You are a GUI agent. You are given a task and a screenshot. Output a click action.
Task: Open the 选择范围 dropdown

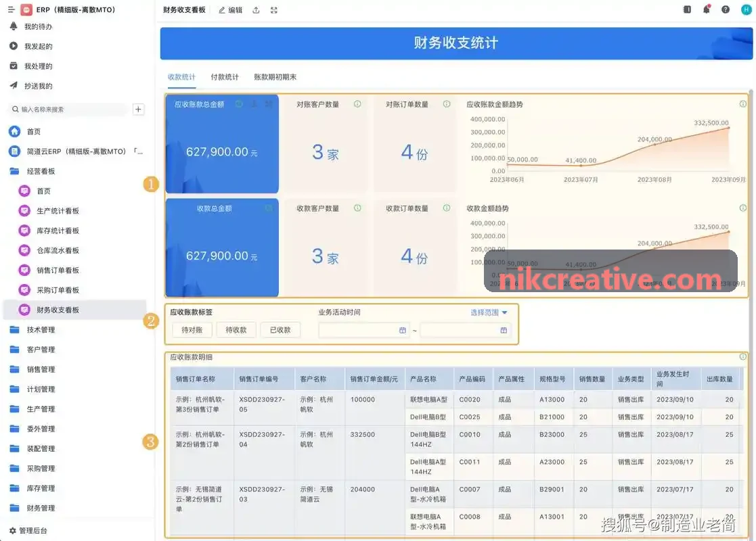point(489,312)
